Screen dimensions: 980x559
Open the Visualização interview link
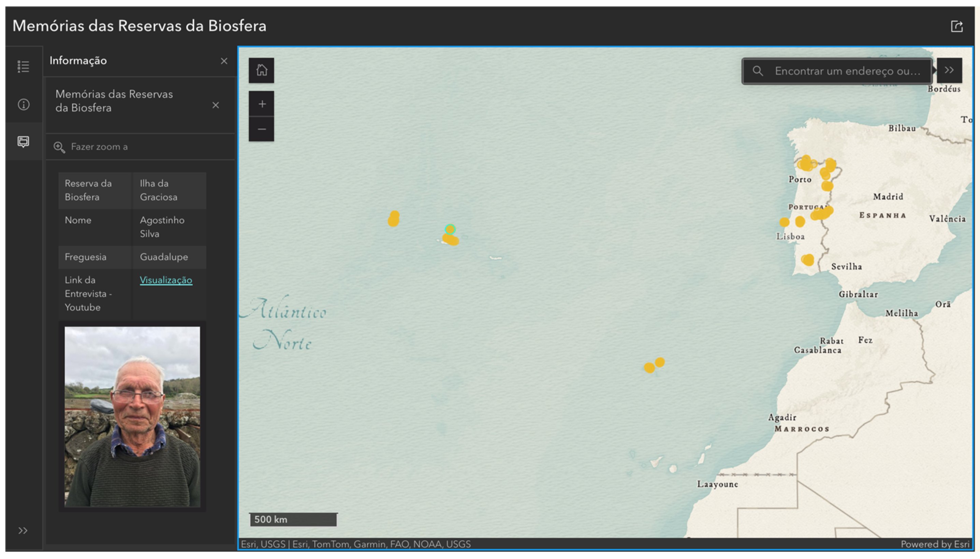[165, 280]
